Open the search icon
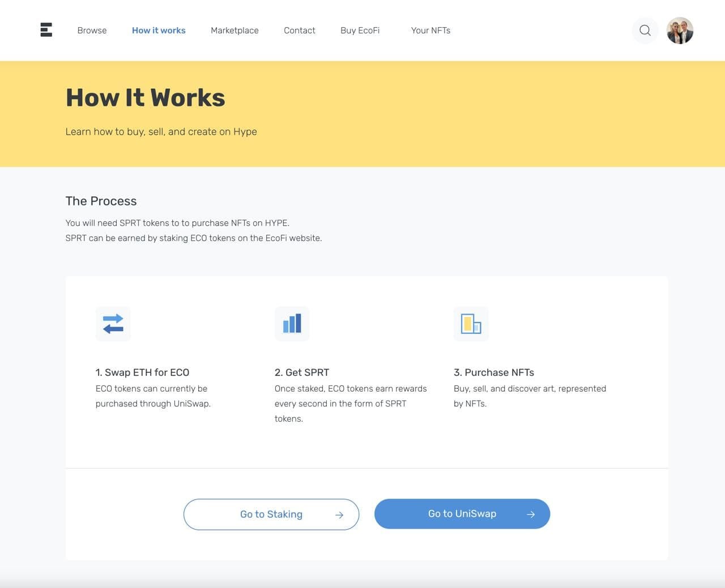The image size is (725, 588). pos(645,31)
